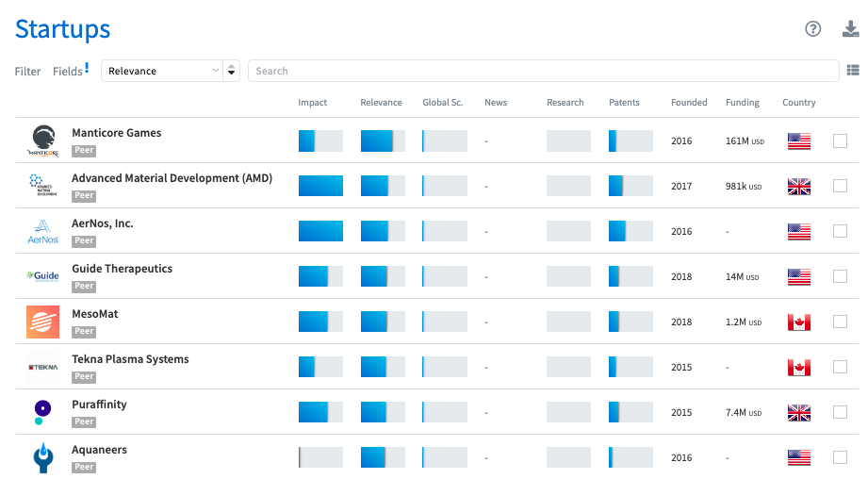Viewport: 868px width, 479px height.
Task: Click the sort direction arrow button
Action: click(232, 71)
